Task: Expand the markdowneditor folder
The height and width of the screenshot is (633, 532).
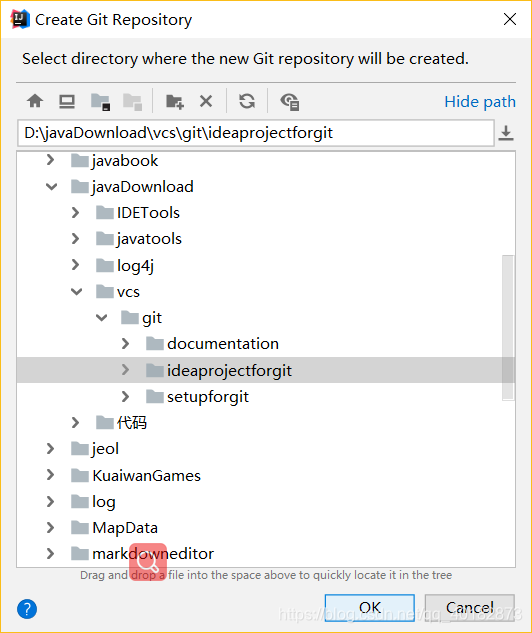Action: click(50, 553)
